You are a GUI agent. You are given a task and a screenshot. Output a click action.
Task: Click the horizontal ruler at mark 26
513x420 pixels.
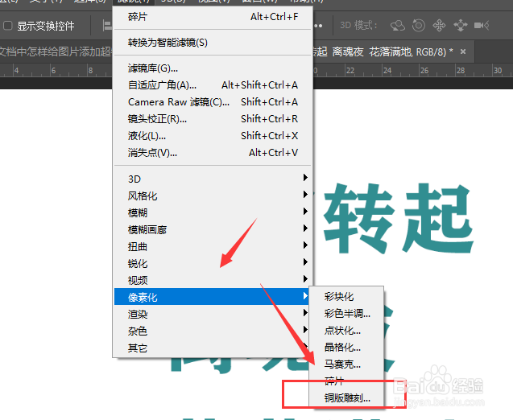(x=424, y=70)
